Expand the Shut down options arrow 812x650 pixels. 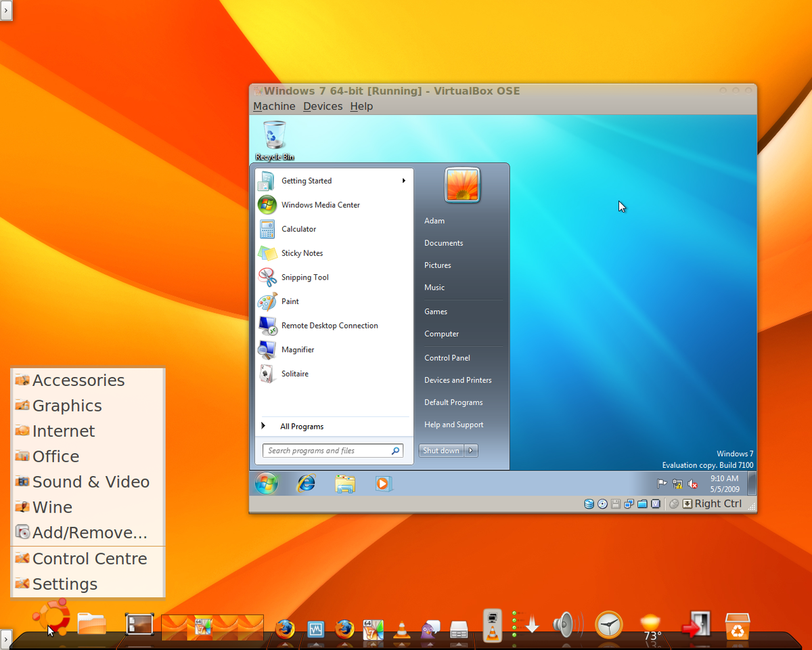[471, 450]
